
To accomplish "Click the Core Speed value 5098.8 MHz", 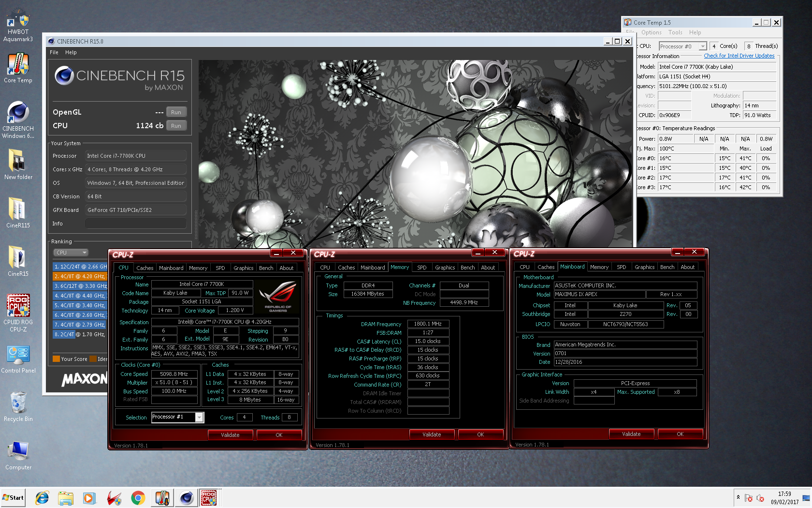I will click(174, 374).
